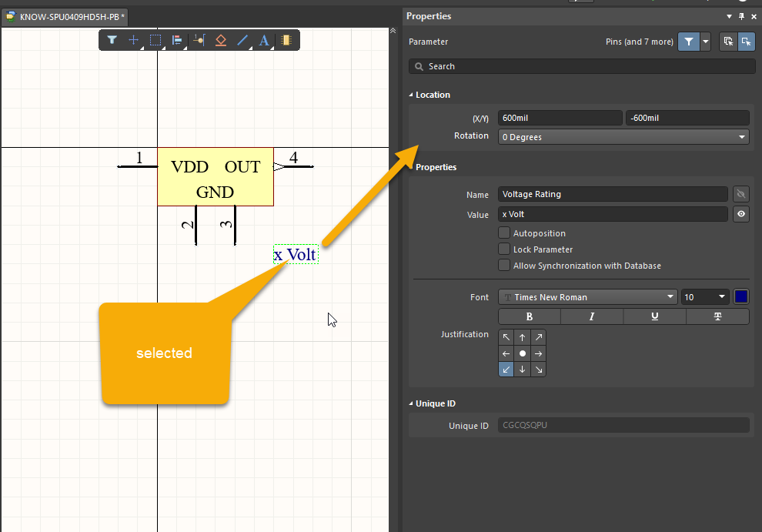Set justification to bottom-right

pyautogui.click(x=538, y=370)
